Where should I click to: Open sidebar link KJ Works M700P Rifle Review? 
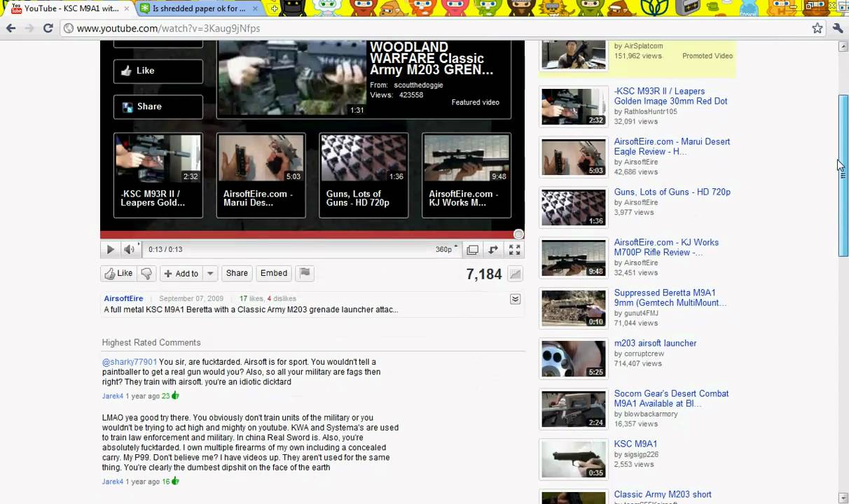pos(666,247)
